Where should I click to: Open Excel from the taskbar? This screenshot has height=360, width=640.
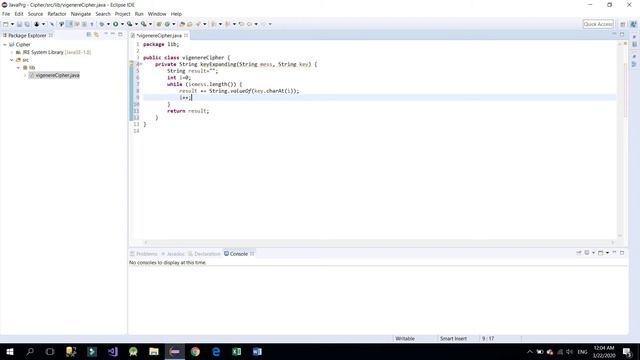coord(236,351)
